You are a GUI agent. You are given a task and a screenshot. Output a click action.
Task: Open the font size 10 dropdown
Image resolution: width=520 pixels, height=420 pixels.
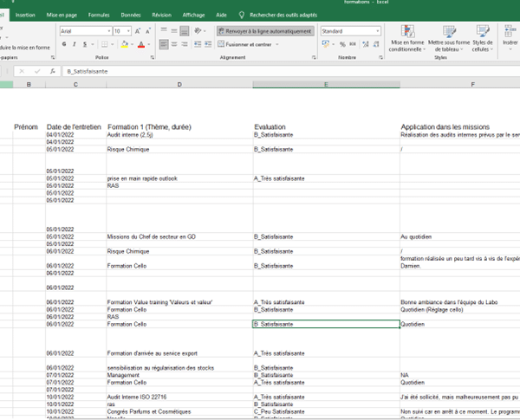tap(128, 31)
